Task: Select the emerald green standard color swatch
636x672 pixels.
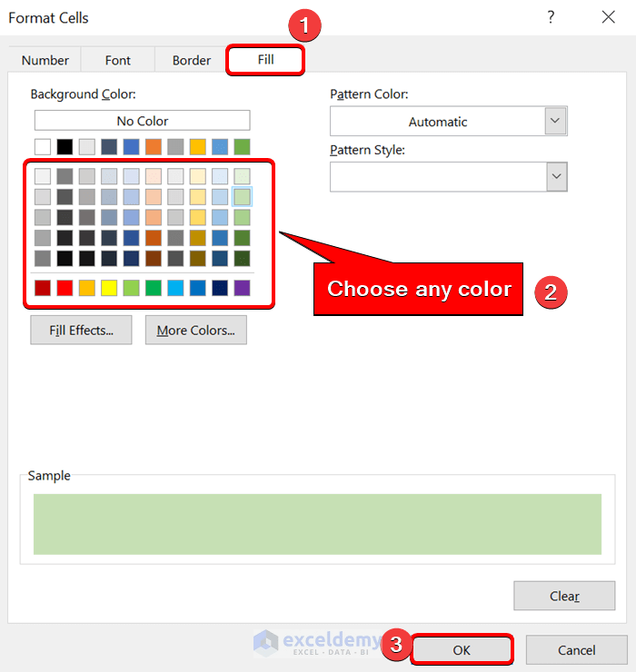Action: [154, 288]
